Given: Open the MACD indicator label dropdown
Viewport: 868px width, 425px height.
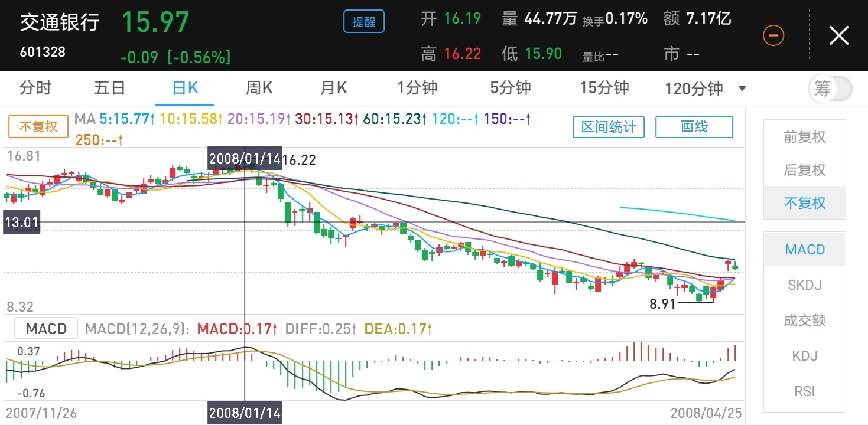Looking at the screenshot, I should coord(46,329).
